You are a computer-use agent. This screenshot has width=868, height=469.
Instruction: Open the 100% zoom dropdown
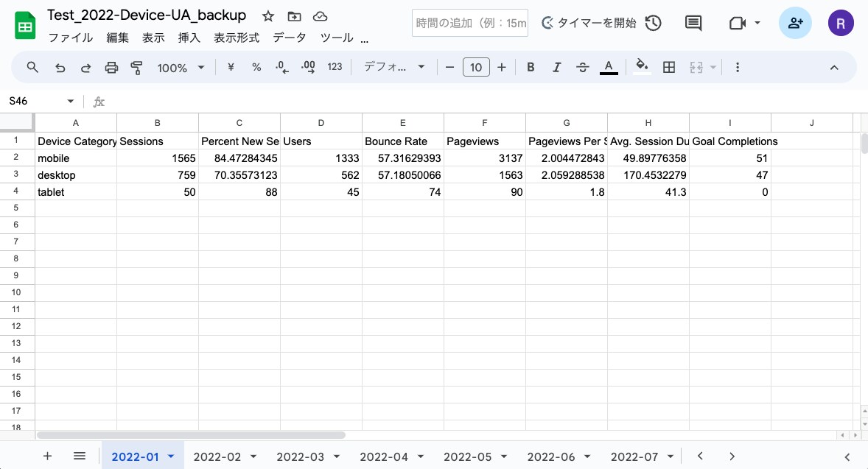181,68
